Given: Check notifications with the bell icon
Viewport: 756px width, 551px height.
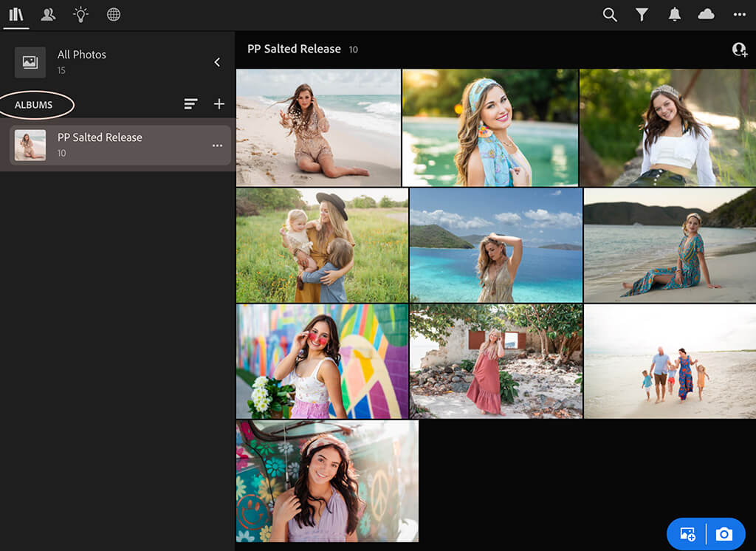Looking at the screenshot, I should 674,14.
